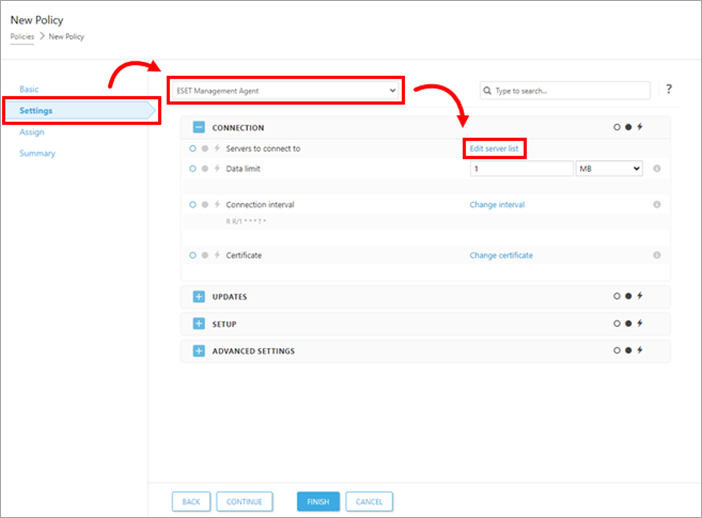
Task: Click the info icon for Certificate
Action: pyautogui.click(x=657, y=255)
